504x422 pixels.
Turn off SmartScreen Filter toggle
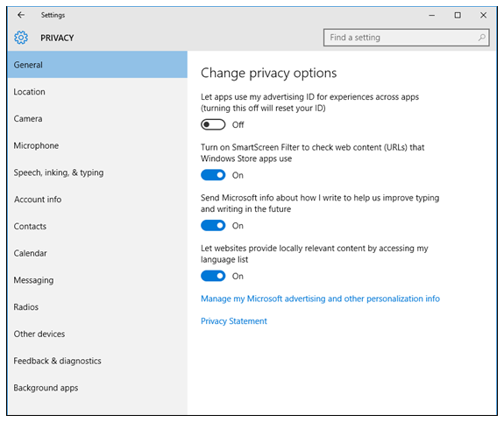click(213, 175)
